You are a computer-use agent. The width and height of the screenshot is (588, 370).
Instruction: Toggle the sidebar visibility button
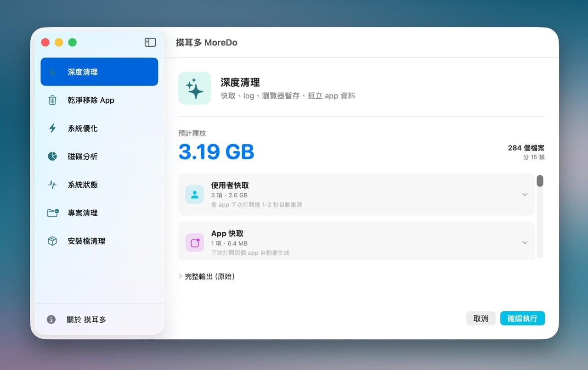point(150,42)
